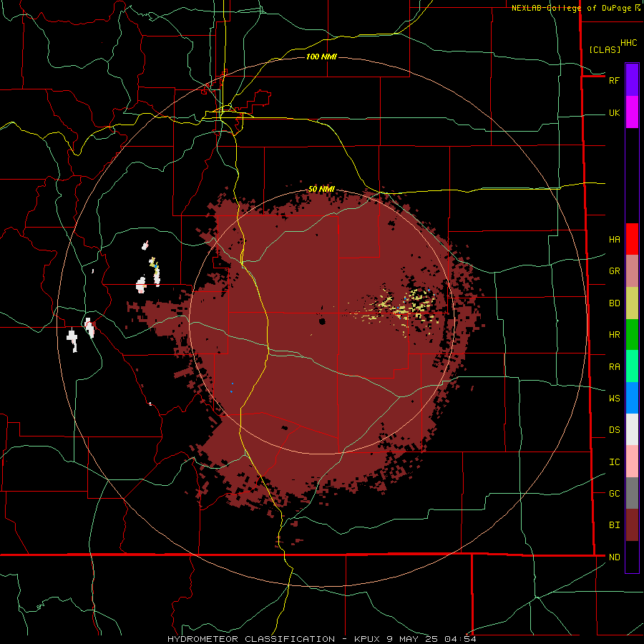Click the GR legend label

[614, 271]
